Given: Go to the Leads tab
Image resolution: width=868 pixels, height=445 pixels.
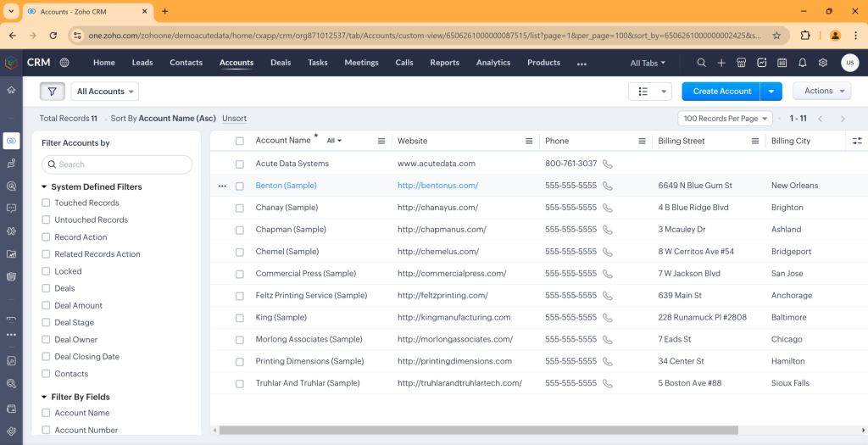Looking at the screenshot, I should (x=142, y=63).
